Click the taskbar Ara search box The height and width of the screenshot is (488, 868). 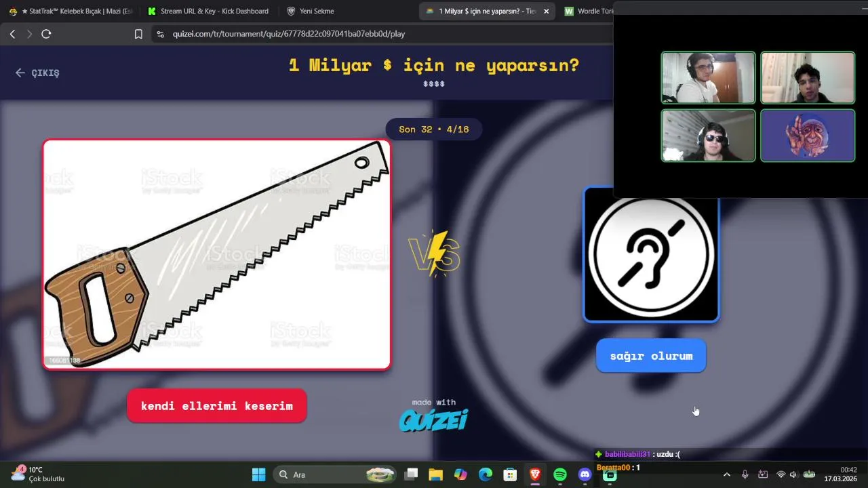[x=335, y=474]
